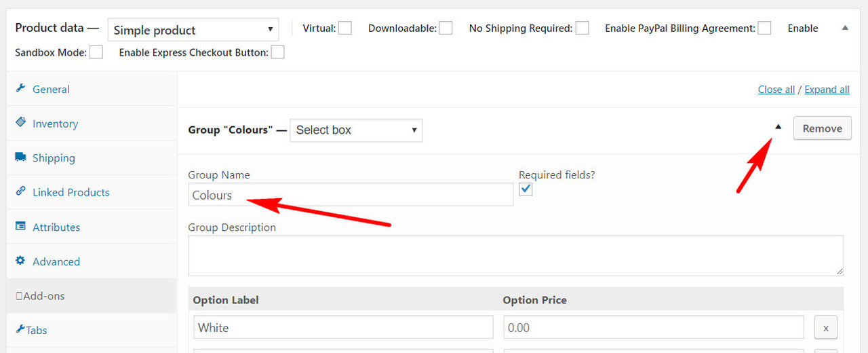Open the General tab wrench icon
Image resolution: width=868 pixels, height=353 pixels.
pyautogui.click(x=20, y=88)
